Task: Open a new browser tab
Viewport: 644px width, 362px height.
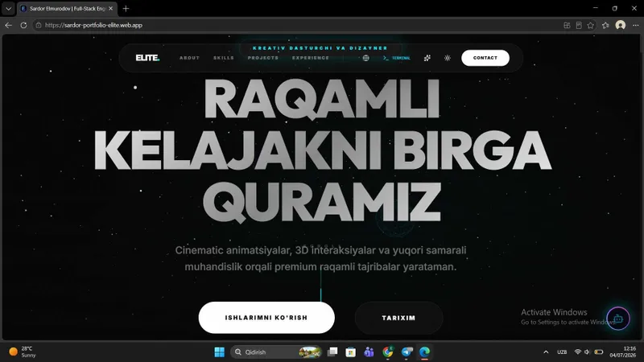Action: (x=126, y=8)
